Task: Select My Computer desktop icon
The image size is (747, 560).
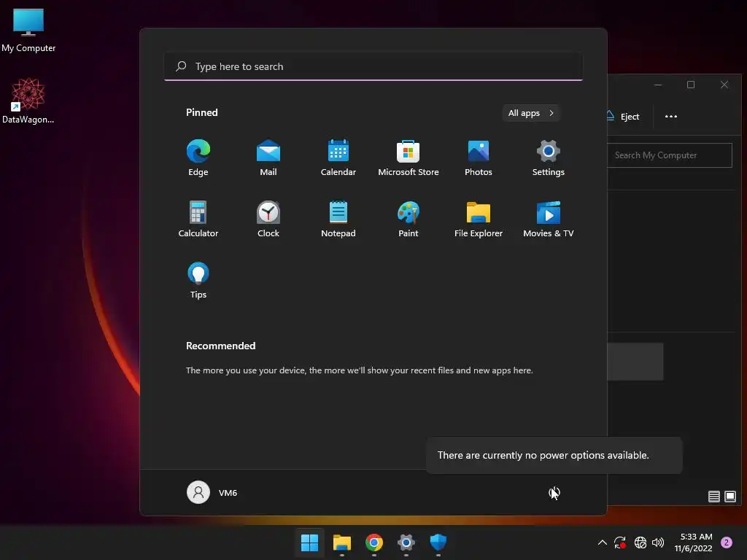Action: [x=28, y=31]
